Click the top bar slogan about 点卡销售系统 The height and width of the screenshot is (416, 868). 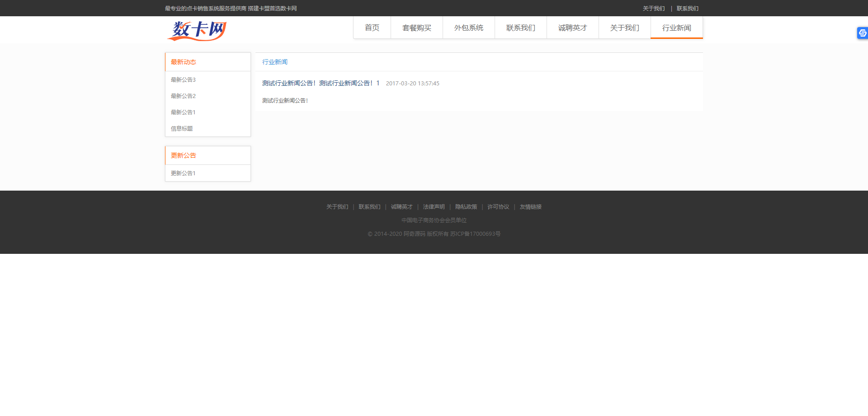(231, 9)
